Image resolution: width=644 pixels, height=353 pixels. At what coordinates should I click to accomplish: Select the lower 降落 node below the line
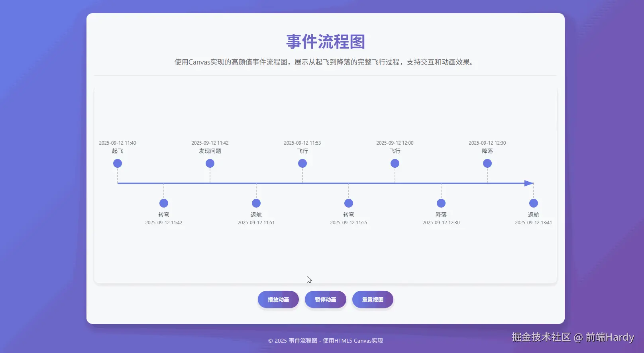coord(441,203)
